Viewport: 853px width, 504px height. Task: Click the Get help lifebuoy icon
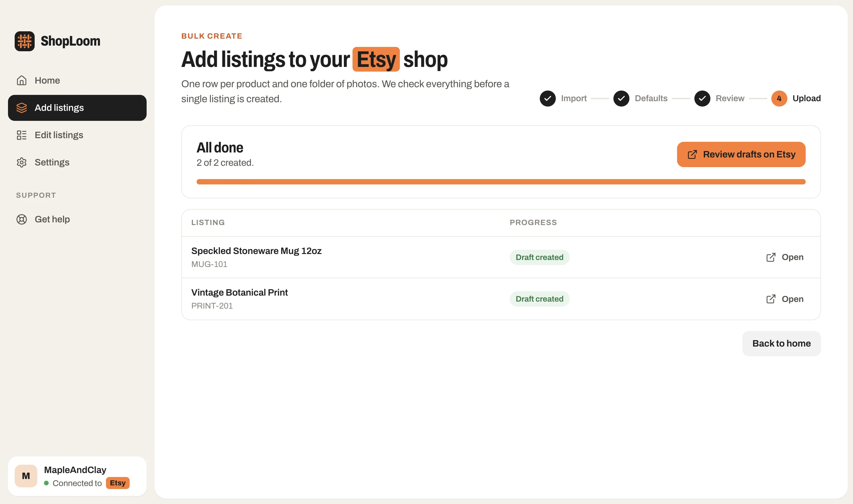[22, 219]
